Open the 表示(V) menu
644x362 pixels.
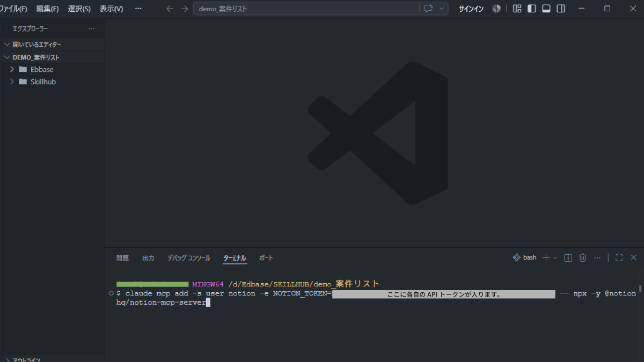(111, 9)
